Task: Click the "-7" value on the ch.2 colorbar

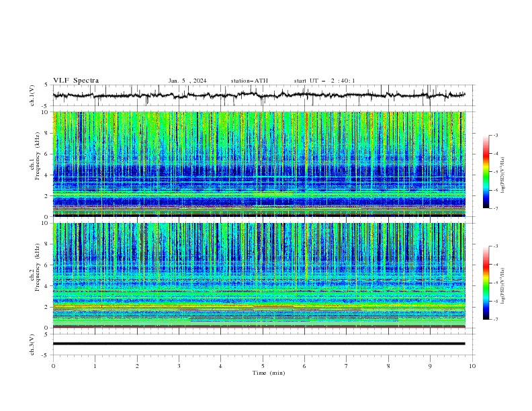Action: 495,320
